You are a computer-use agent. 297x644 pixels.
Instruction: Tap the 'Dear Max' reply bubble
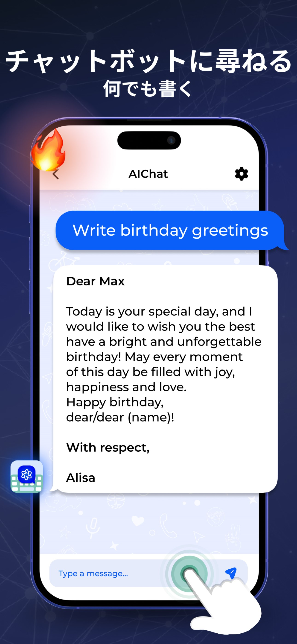(166, 379)
